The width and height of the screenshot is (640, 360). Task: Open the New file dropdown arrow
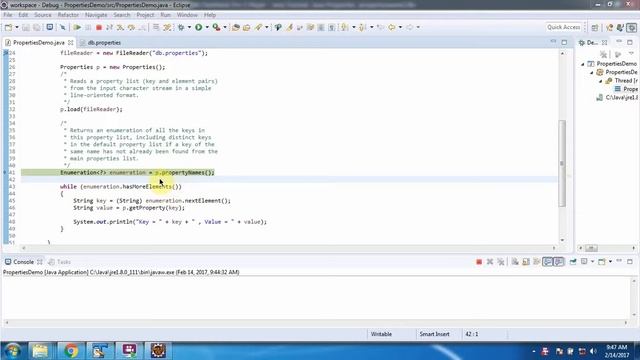[17, 27]
